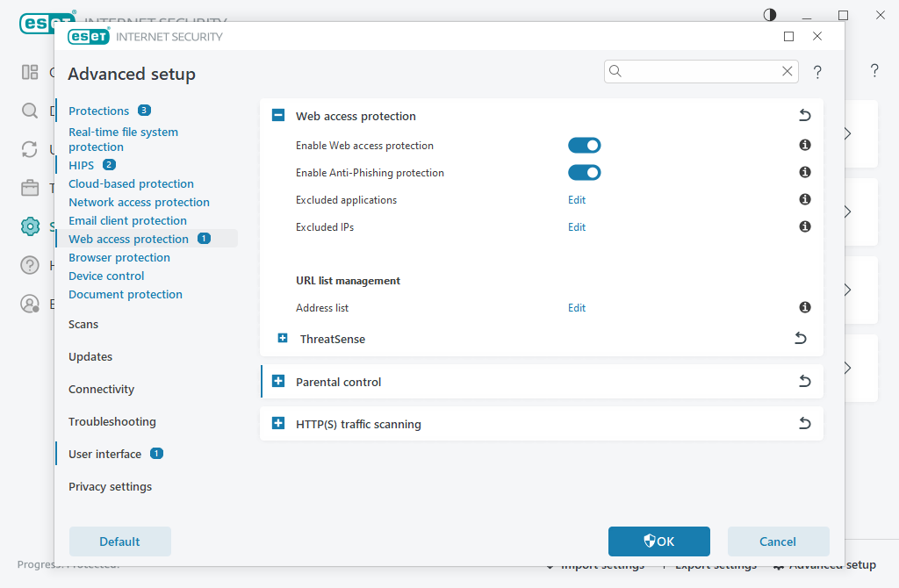Toggle color contrast mode icon in main window
This screenshot has width=899, height=588.
[x=770, y=15]
